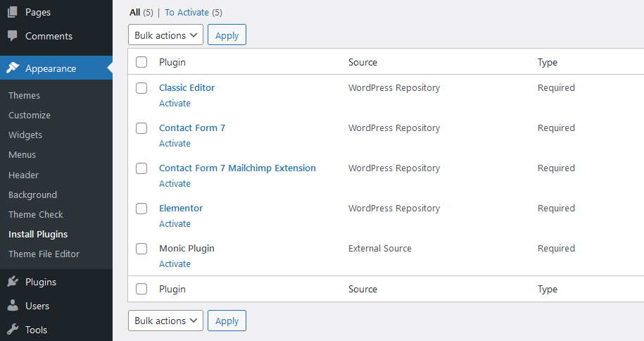Open the Widgets submenu item

tap(25, 135)
